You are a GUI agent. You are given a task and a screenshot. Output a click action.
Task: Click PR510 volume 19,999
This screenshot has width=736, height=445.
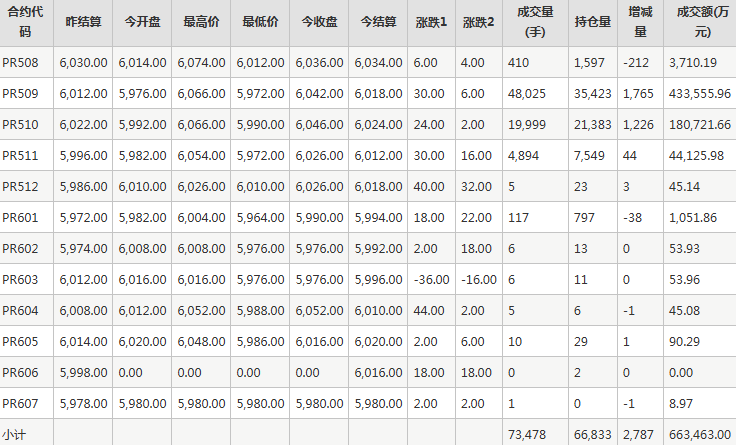[x=527, y=124]
